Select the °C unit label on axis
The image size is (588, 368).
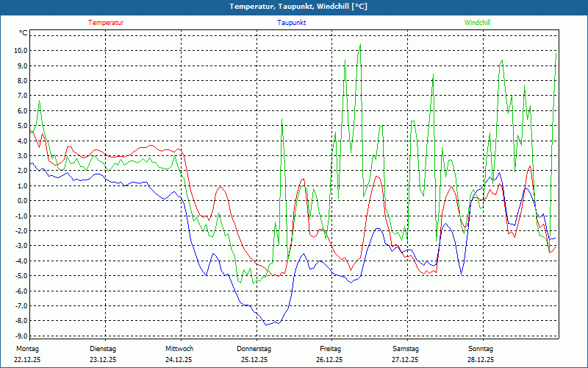tap(24, 33)
